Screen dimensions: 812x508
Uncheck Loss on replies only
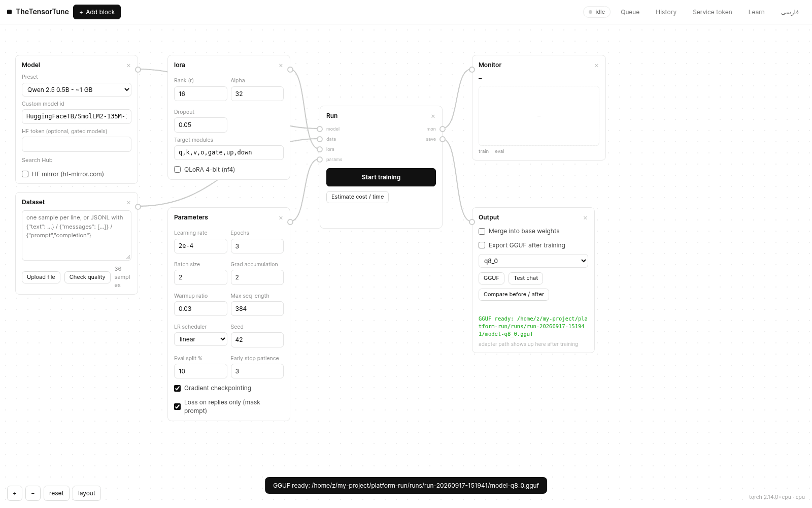pyautogui.click(x=177, y=406)
